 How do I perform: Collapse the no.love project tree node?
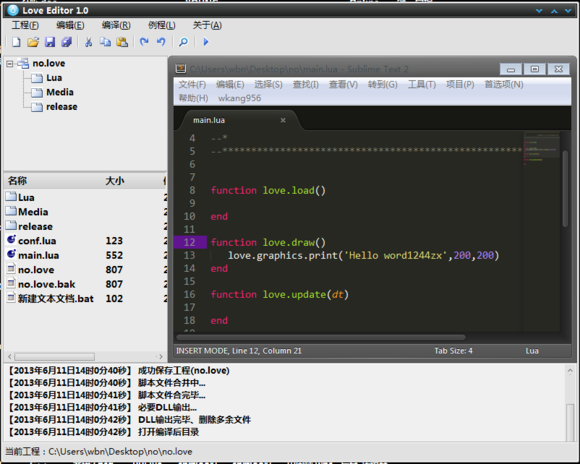pyautogui.click(x=10, y=64)
